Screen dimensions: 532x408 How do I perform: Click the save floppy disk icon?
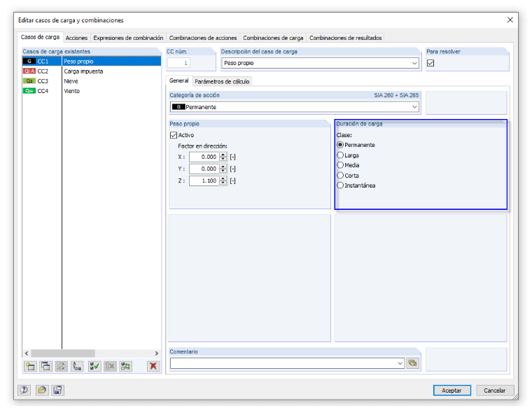(x=57, y=390)
